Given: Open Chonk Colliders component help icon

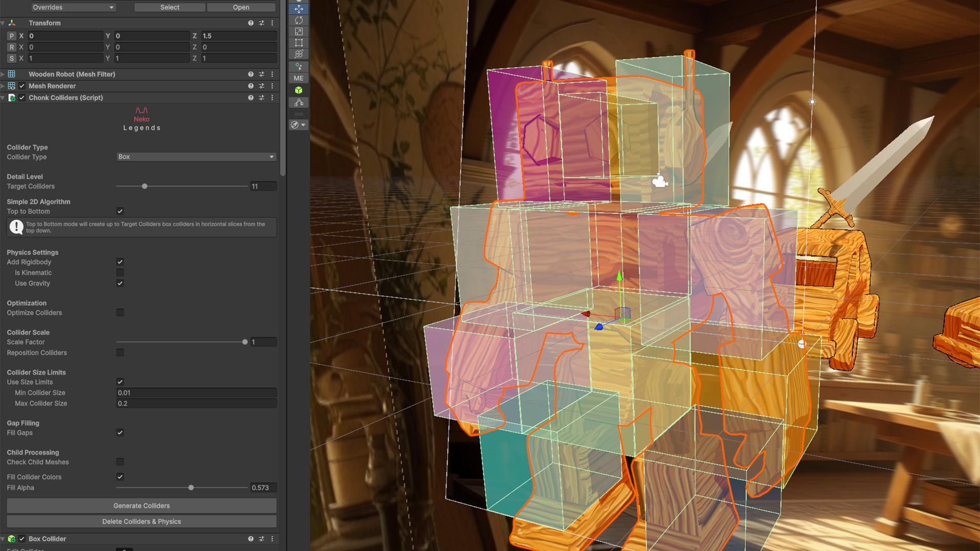Looking at the screenshot, I should point(251,97).
